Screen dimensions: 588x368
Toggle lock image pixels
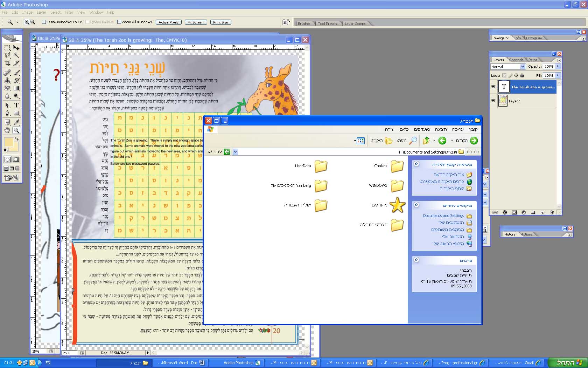click(510, 75)
